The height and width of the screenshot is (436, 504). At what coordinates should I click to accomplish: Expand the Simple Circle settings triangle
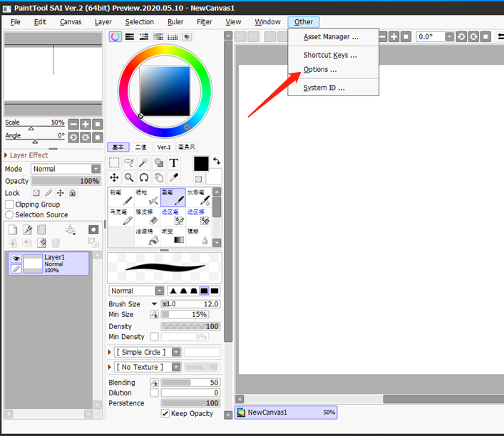110,352
